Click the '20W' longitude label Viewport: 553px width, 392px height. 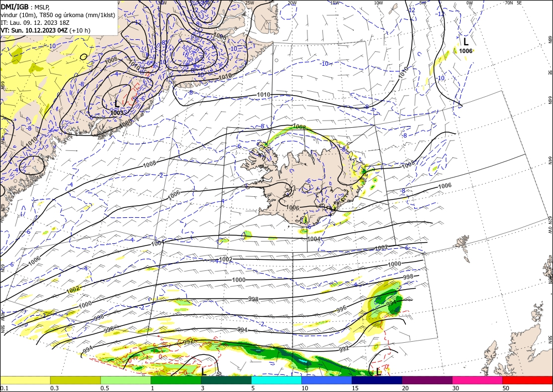pos(291,3)
